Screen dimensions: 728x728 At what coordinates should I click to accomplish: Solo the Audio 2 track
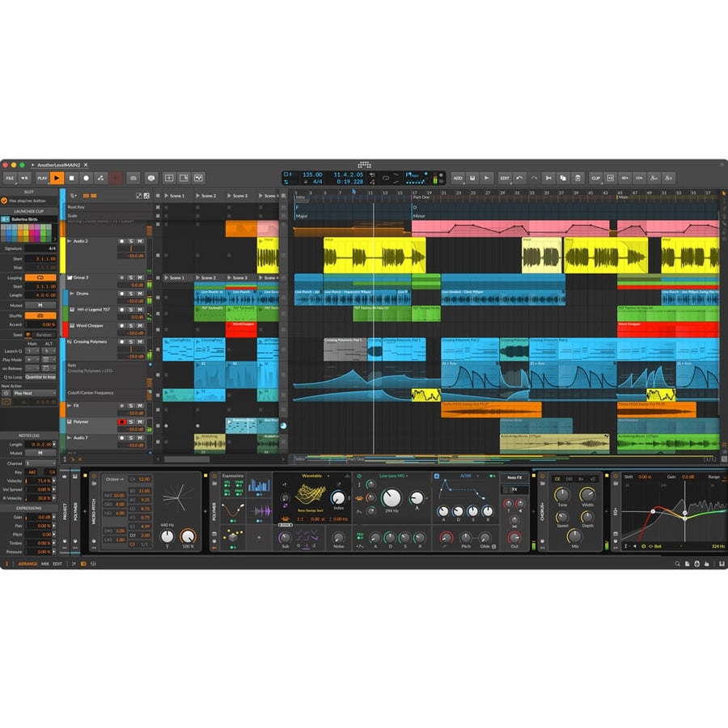coord(130,242)
